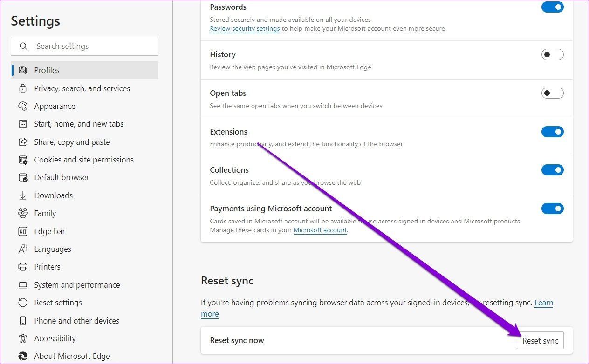This screenshot has height=364, width=589.
Task: Click the Family people icon
Action: (x=23, y=213)
